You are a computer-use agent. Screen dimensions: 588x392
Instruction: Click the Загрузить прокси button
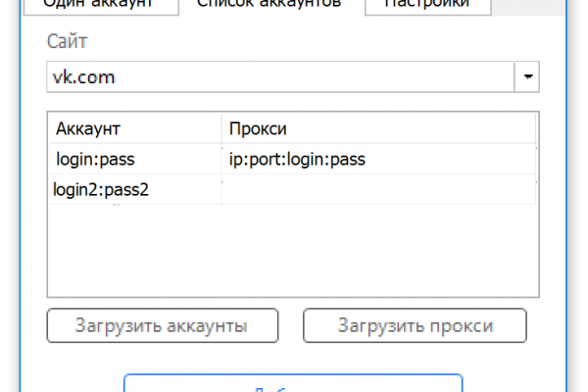(415, 325)
